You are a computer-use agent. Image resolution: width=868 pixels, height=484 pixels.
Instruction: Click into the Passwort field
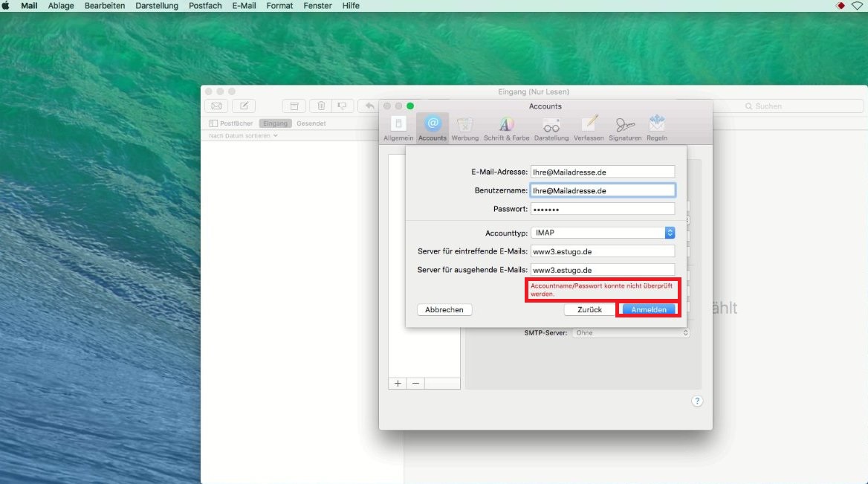[602, 209]
